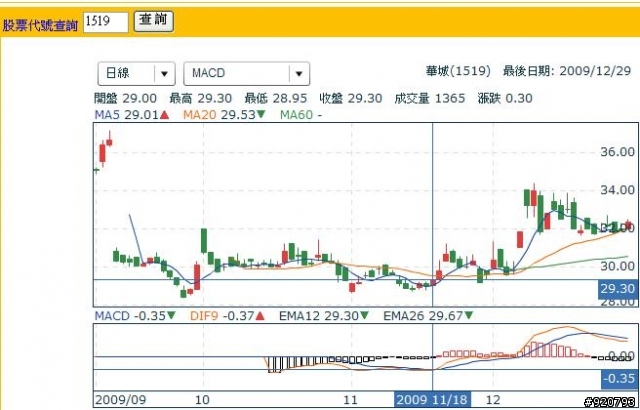Click the MA5 29.01 legend entry

(x=132, y=115)
